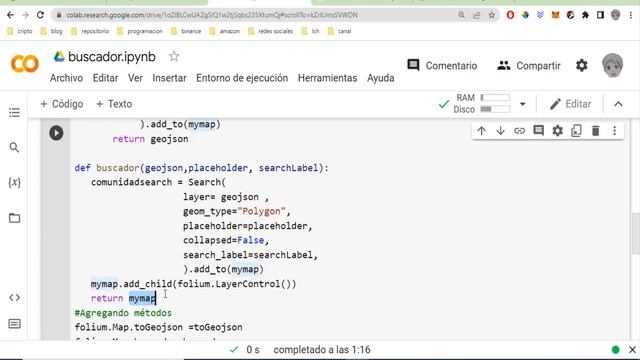Image resolution: width=640 pixels, height=360 pixels.
Task: Click the 'return mymap' code line
Action: pos(123,298)
